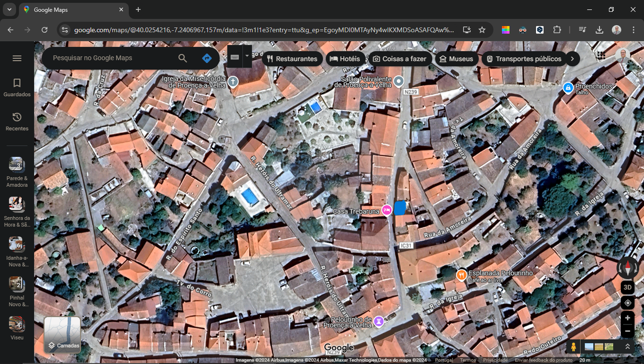The height and width of the screenshot is (364, 644).
Task: Click the search magnifier icon
Action: click(x=183, y=59)
